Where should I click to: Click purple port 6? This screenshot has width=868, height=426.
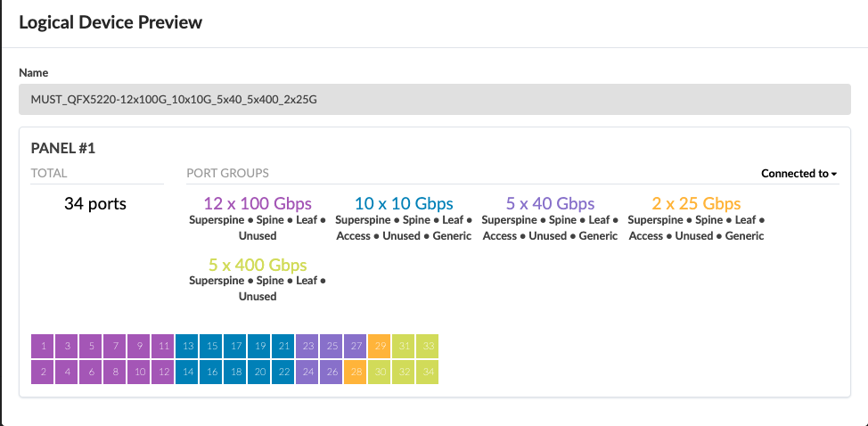click(x=91, y=372)
